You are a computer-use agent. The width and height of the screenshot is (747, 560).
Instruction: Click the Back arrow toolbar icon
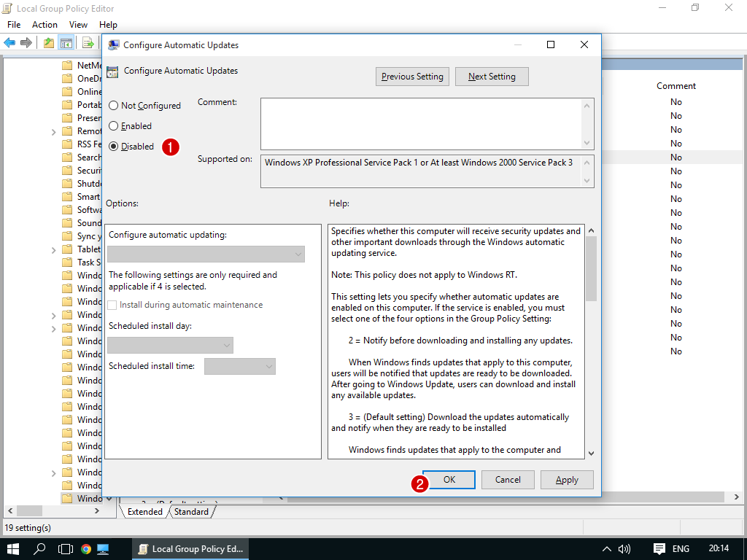click(x=9, y=42)
